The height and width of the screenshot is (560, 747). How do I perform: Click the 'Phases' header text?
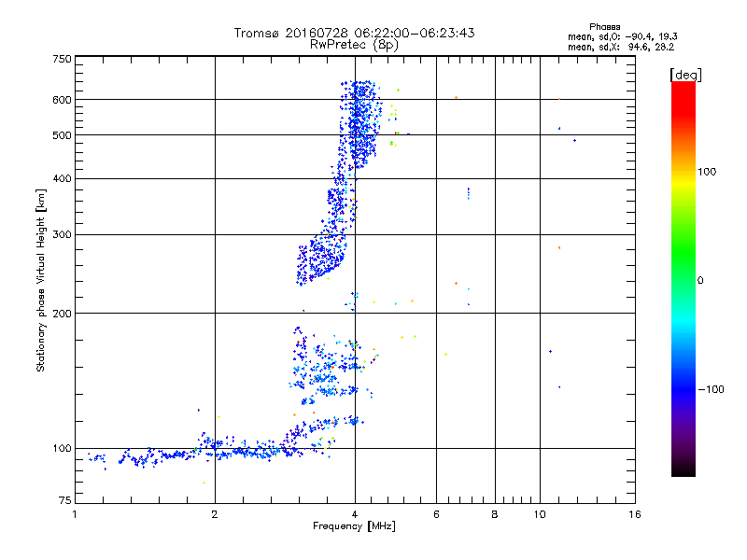[604, 27]
